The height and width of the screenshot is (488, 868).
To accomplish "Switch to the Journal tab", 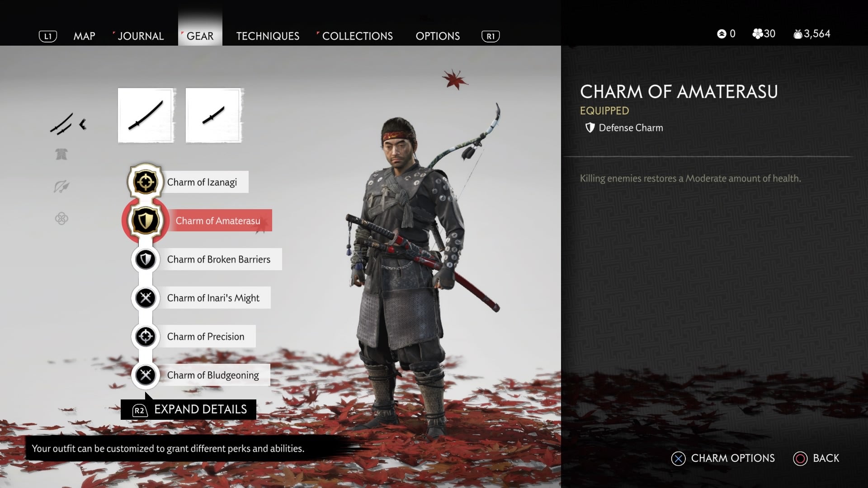I will point(141,36).
